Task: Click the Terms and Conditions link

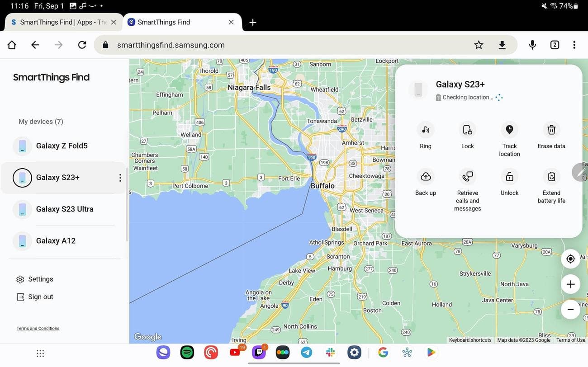Action: pos(38,329)
